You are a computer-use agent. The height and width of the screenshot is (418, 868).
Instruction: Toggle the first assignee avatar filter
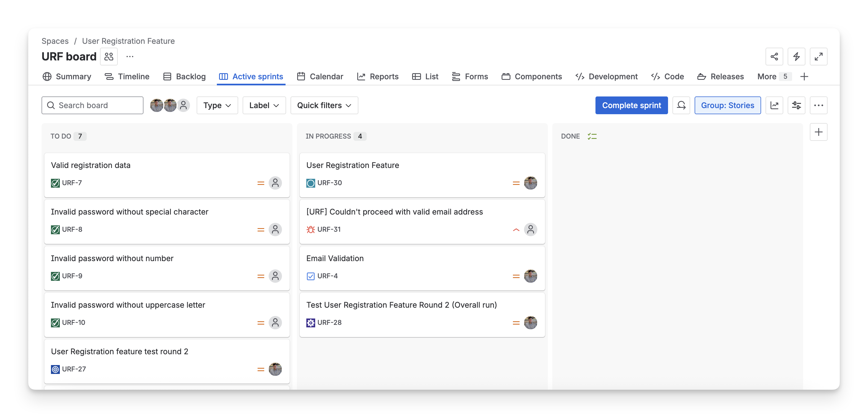coord(156,106)
